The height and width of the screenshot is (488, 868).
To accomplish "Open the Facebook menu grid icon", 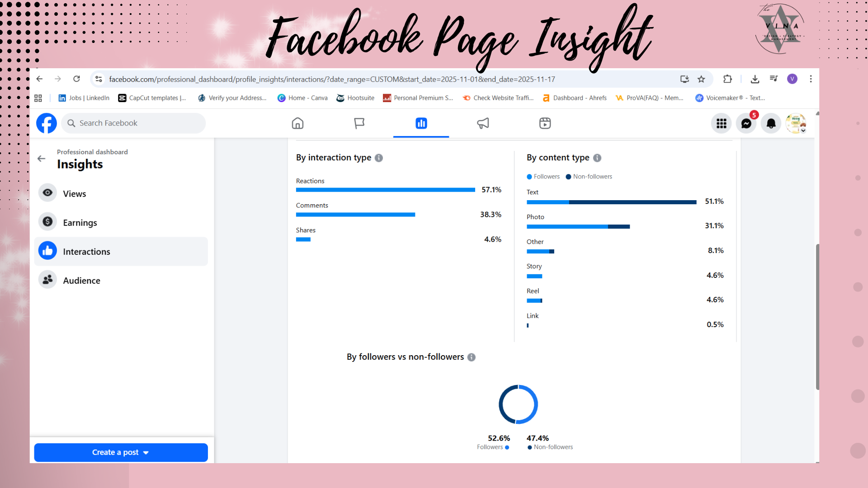I will click(722, 123).
